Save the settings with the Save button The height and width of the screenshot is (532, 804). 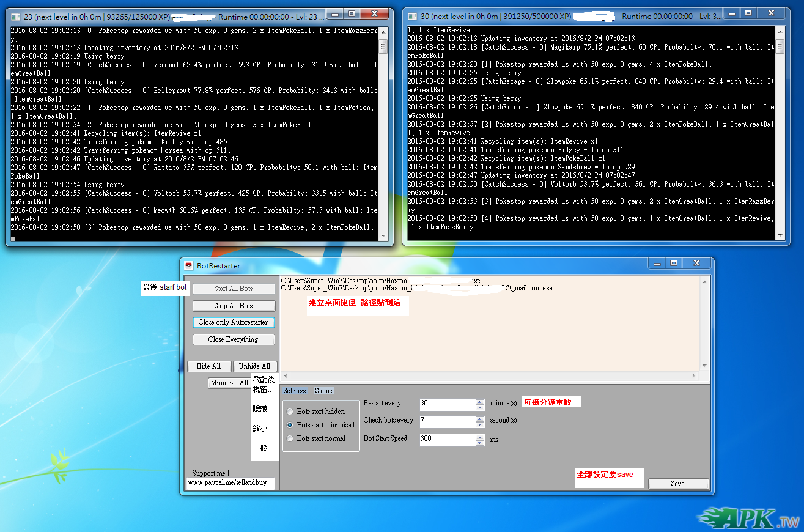[x=677, y=484]
